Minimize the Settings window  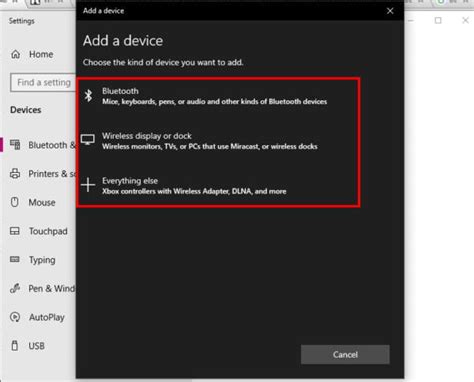pos(411,21)
